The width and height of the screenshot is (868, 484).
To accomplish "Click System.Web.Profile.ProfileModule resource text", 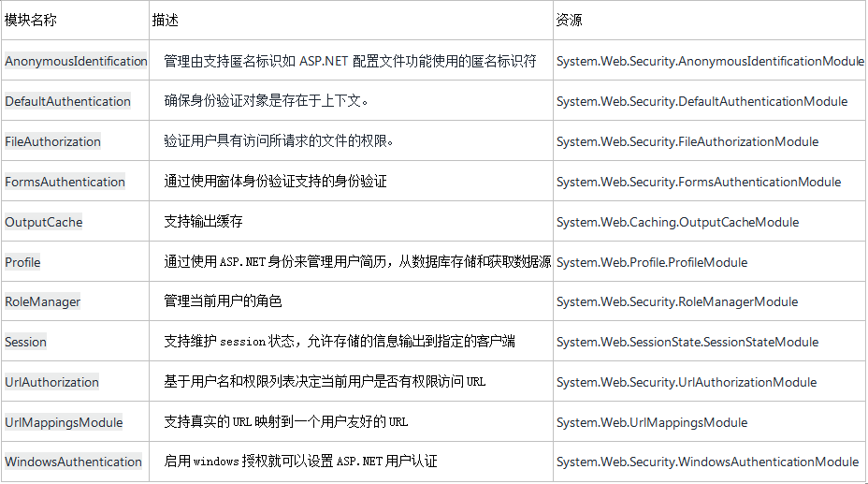I will coord(652,262).
